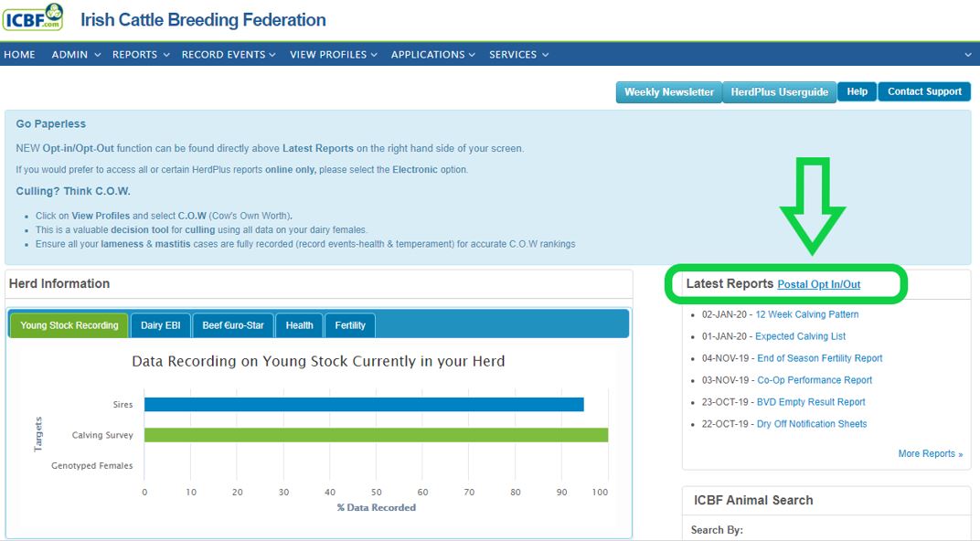Select the Young Stock Recording tab
The image size is (980, 541).
[69, 324]
